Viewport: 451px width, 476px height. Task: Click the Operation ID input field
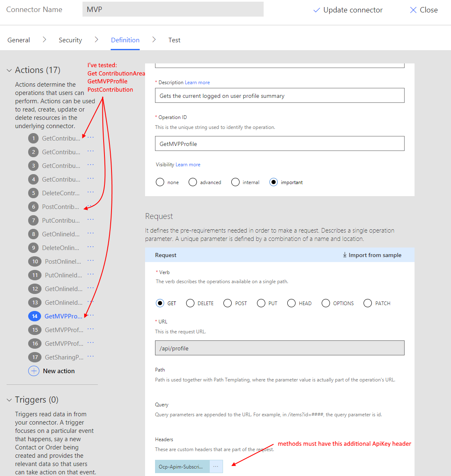pyautogui.click(x=279, y=143)
